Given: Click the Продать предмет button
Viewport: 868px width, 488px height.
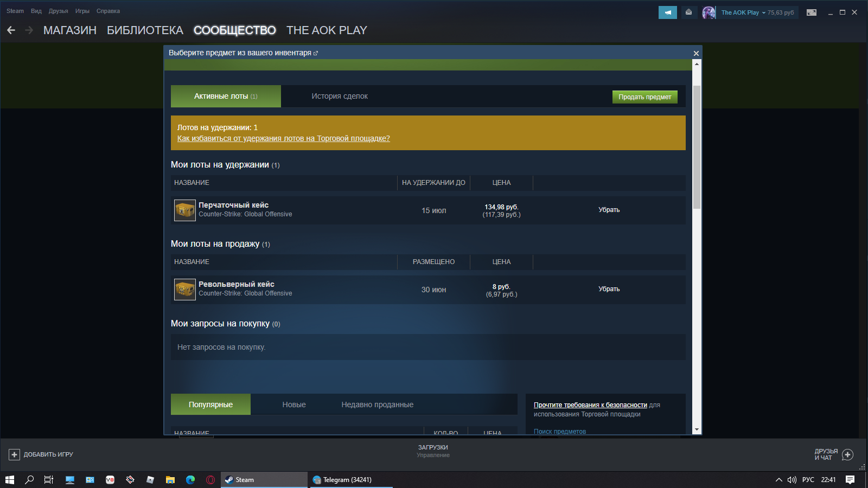Looking at the screenshot, I should 645,97.
